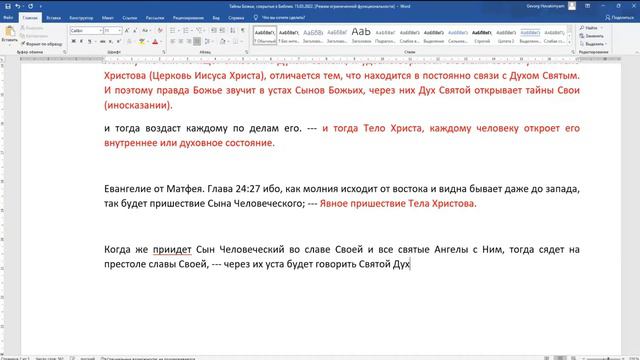Viewport: 640px width, 360px height.
Task: Align text right
Action: click(189, 41)
